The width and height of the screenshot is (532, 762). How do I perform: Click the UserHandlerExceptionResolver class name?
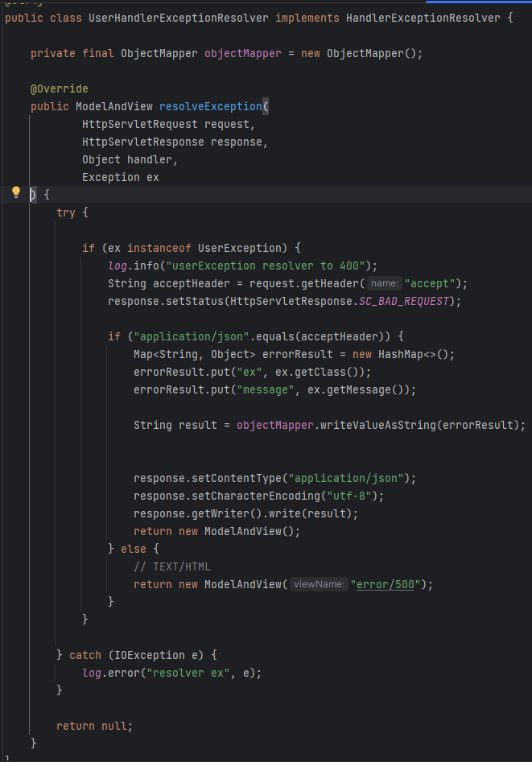click(178, 18)
